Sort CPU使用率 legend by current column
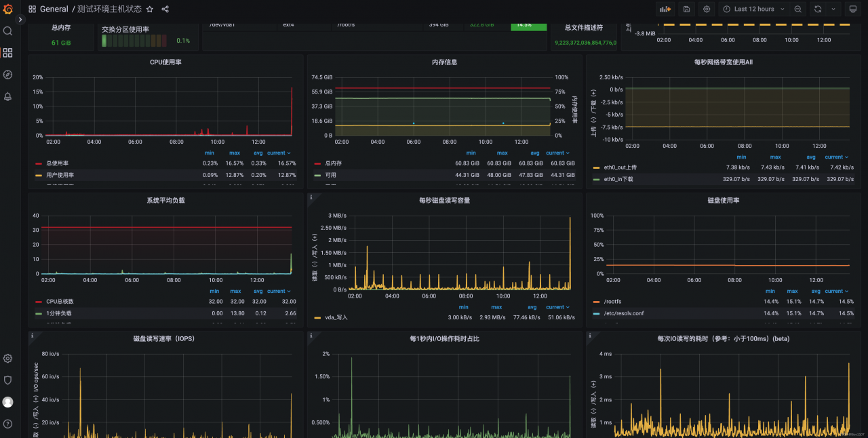868x438 pixels. tap(279, 153)
